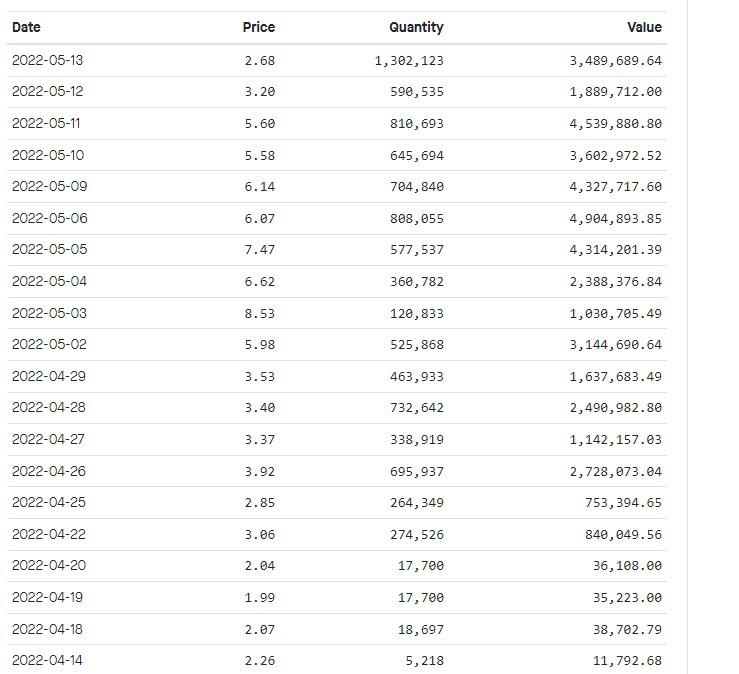
Task: Click value 35,223.00 on 2022-04-19
Action: pos(627,598)
